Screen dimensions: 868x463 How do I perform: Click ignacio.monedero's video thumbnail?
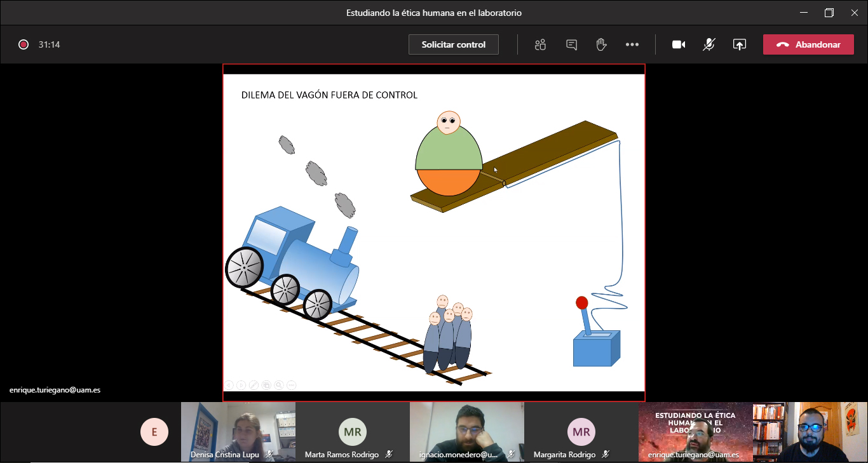coord(467,432)
